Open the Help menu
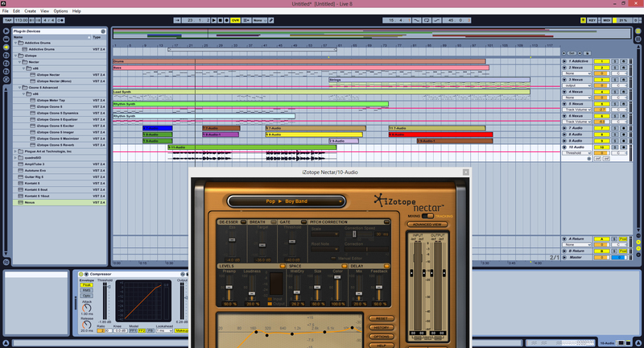644x348 pixels. (76, 11)
